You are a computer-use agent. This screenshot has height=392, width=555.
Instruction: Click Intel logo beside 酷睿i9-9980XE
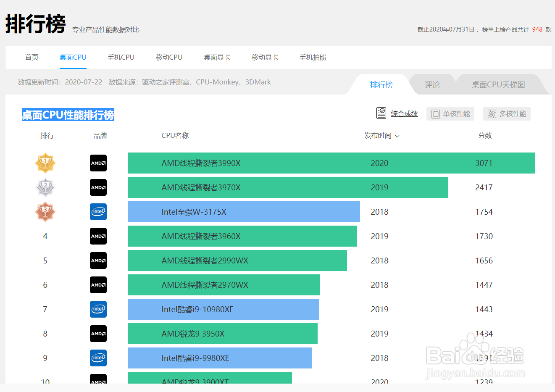tap(98, 358)
